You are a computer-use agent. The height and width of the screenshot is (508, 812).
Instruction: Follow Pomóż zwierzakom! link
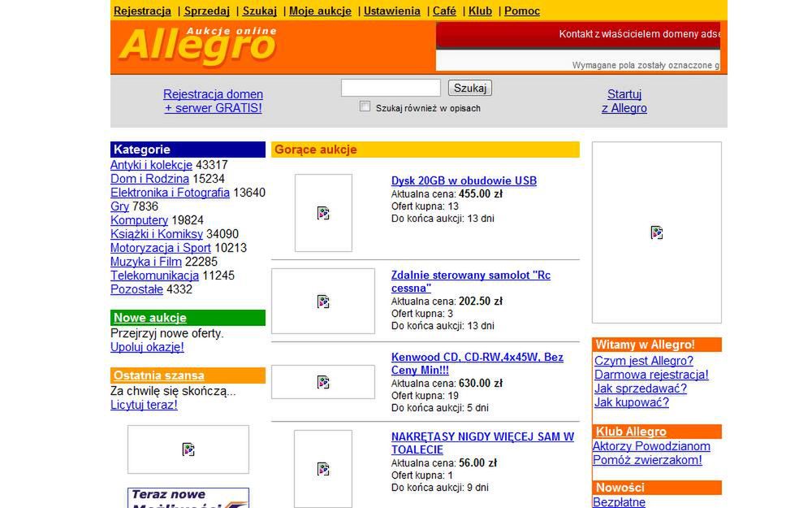click(x=647, y=460)
